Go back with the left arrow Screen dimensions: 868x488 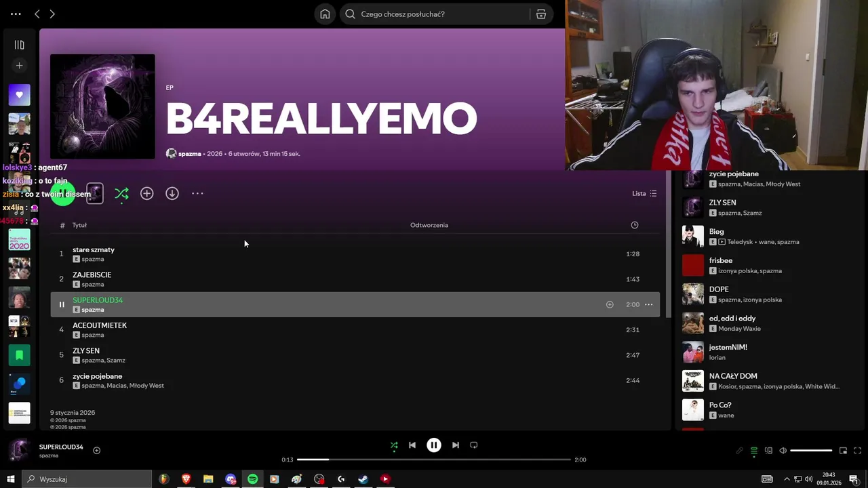[x=37, y=14]
